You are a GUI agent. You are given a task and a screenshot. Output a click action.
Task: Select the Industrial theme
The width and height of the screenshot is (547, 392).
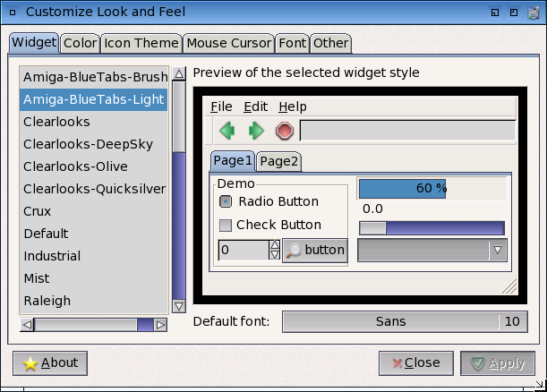coord(93,256)
